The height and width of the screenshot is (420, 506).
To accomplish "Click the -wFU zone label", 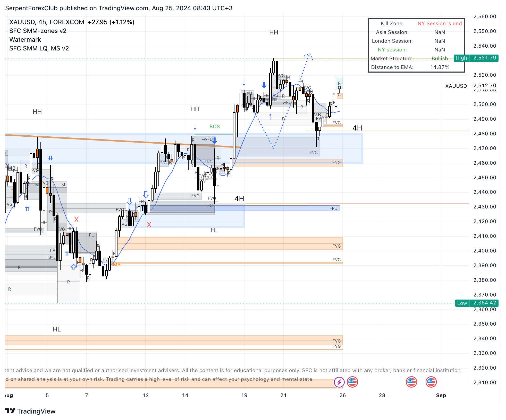I will click(207, 139).
